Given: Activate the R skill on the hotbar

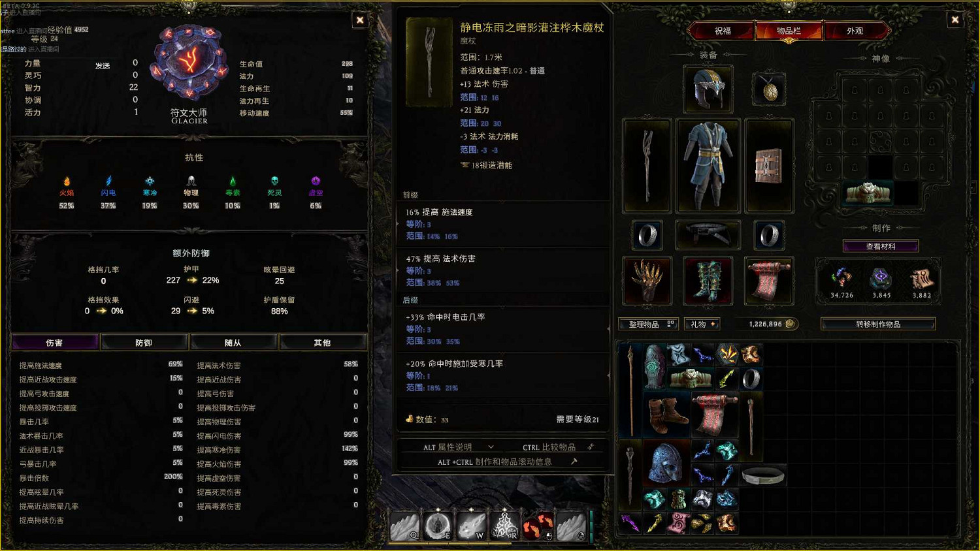Looking at the screenshot, I should (504, 526).
